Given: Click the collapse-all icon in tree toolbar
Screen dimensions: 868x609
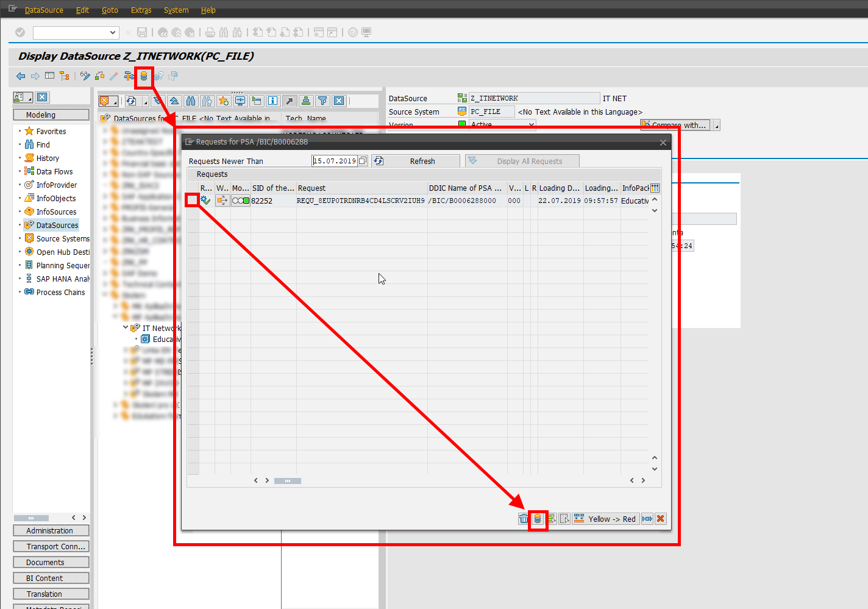Looking at the screenshot, I should tap(174, 101).
